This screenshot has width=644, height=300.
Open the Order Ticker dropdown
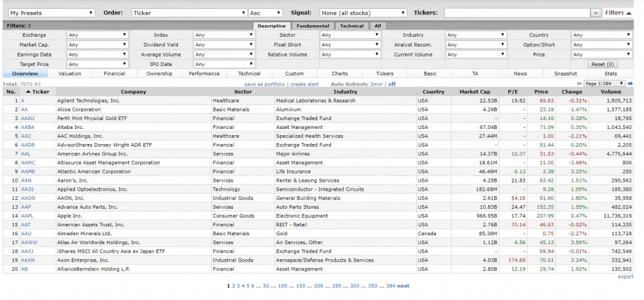(189, 13)
